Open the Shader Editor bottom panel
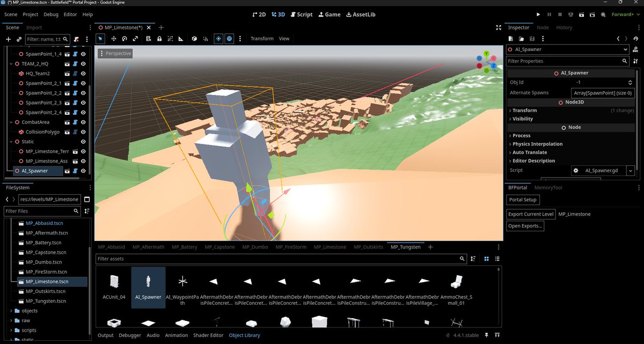 click(209, 335)
